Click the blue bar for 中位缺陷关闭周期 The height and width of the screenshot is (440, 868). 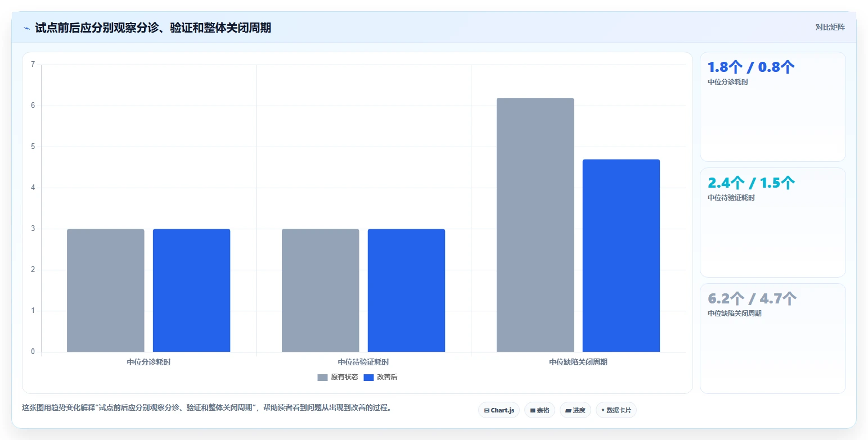621,256
